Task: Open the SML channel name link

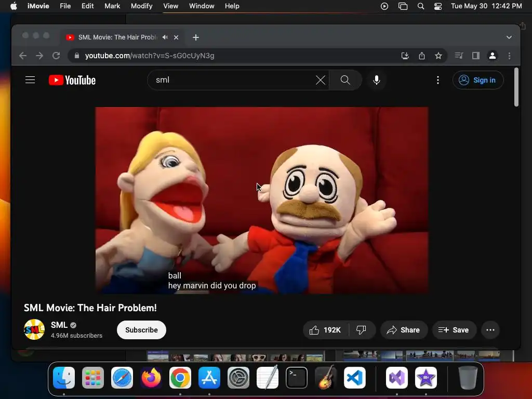Action: pos(59,325)
